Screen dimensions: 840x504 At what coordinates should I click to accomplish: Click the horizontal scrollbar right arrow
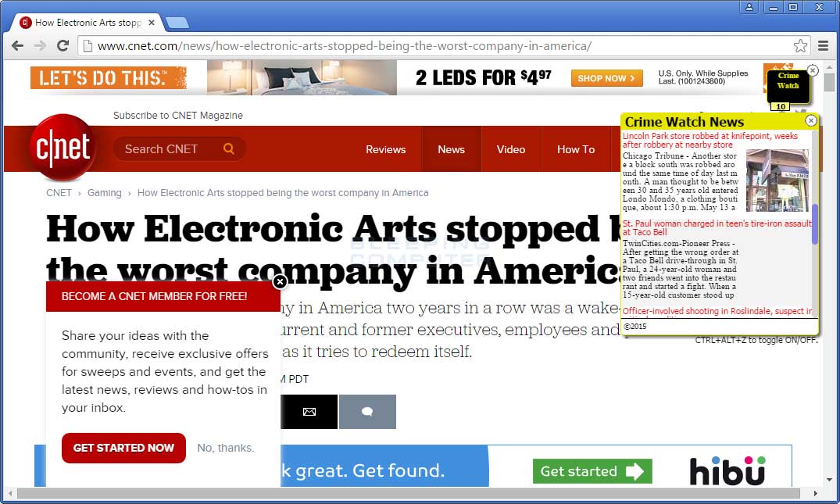(816, 493)
